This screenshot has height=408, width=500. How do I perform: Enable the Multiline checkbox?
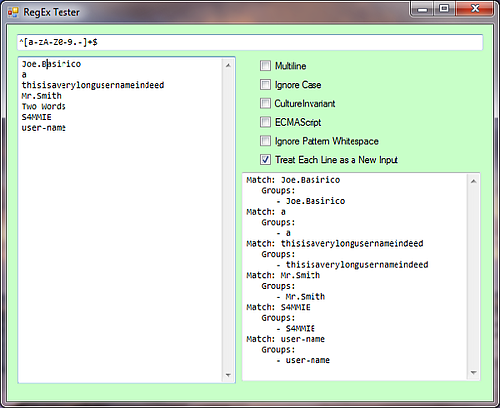click(x=265, y=66)
